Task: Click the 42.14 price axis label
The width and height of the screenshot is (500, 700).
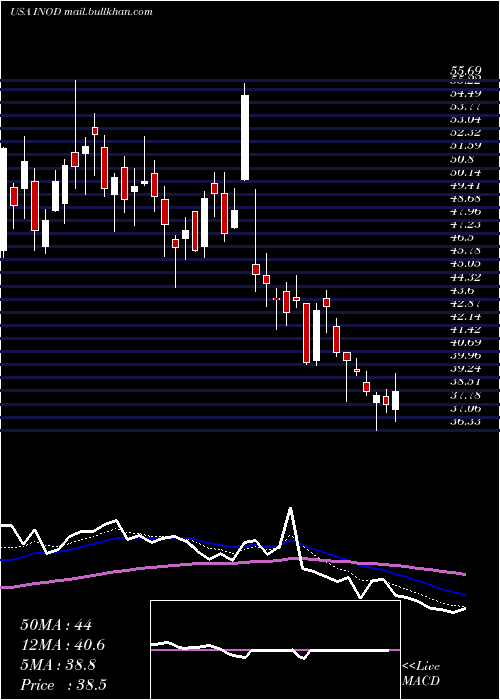Action: 465,316
